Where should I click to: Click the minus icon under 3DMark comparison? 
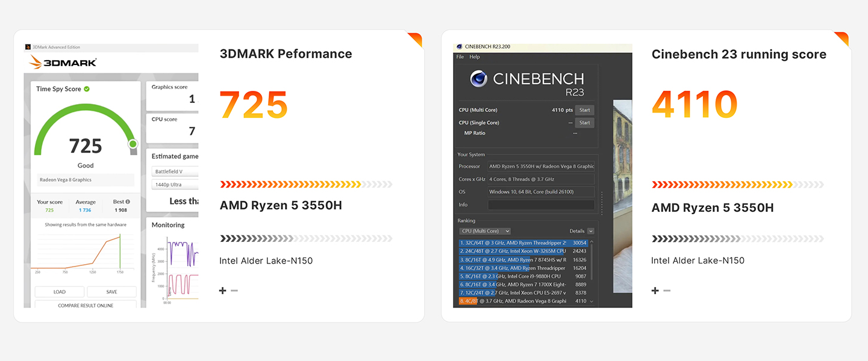point(234,291)
